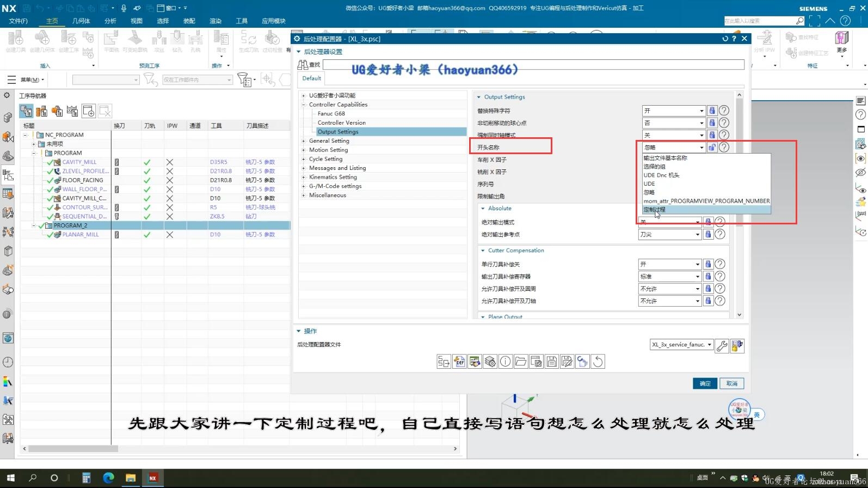Click help icon for 单行刀具补偿关 row
The width and height of the screenshot is (868, 488).
pyautogui.click(x=720, y=264)
